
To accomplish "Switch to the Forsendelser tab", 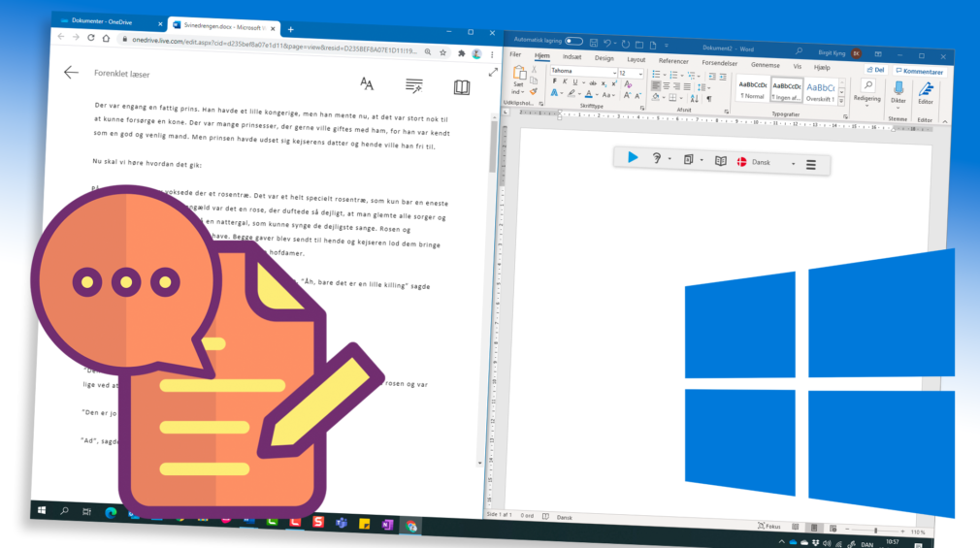I will (x=719, y=62).
